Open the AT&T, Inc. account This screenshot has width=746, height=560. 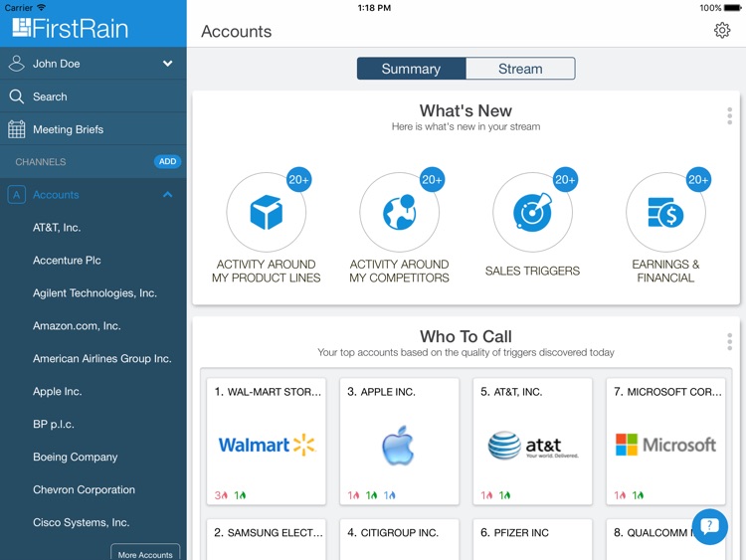(57, 228)
